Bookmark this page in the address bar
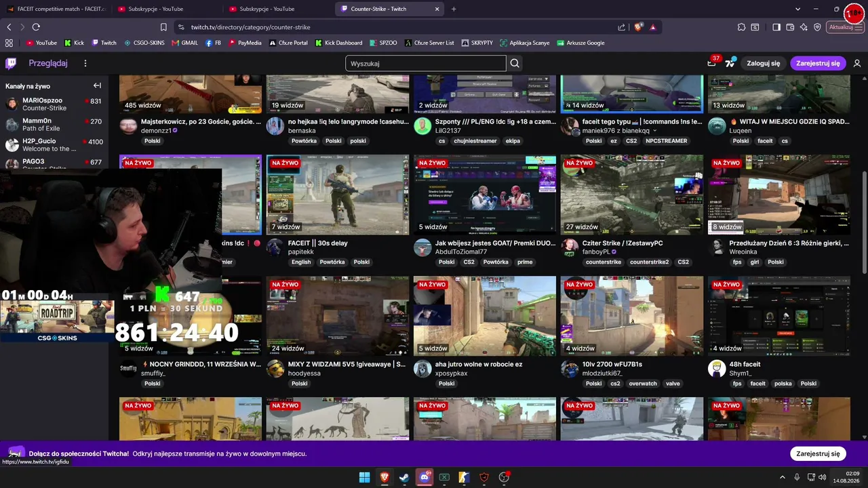Image resolution: width=868 pixels, height=488 pixels. tap(163, 27)
